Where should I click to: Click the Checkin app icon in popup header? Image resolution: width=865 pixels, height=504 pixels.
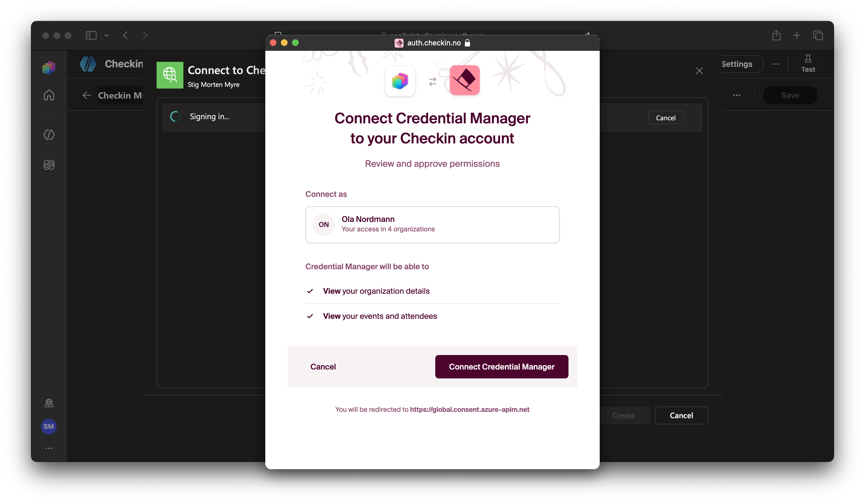click(x=465, y=80)
